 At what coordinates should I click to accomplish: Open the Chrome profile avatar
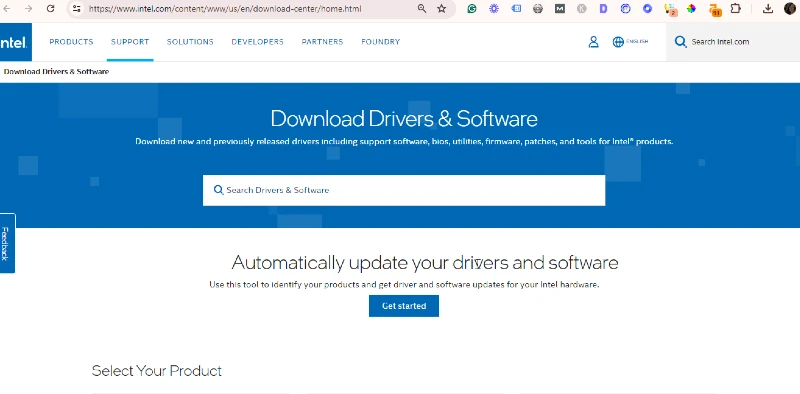click(790, 9)
